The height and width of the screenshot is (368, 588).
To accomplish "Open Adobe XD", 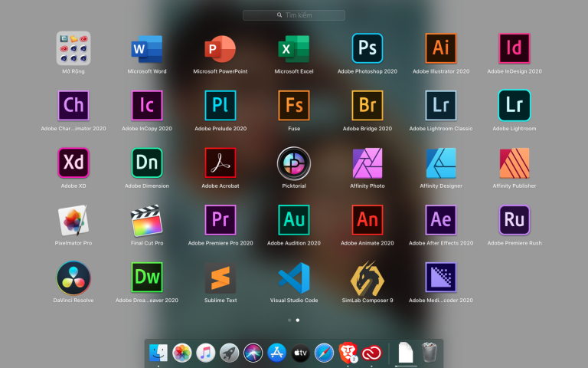I will pyautogui.click(x=73, y=163).
